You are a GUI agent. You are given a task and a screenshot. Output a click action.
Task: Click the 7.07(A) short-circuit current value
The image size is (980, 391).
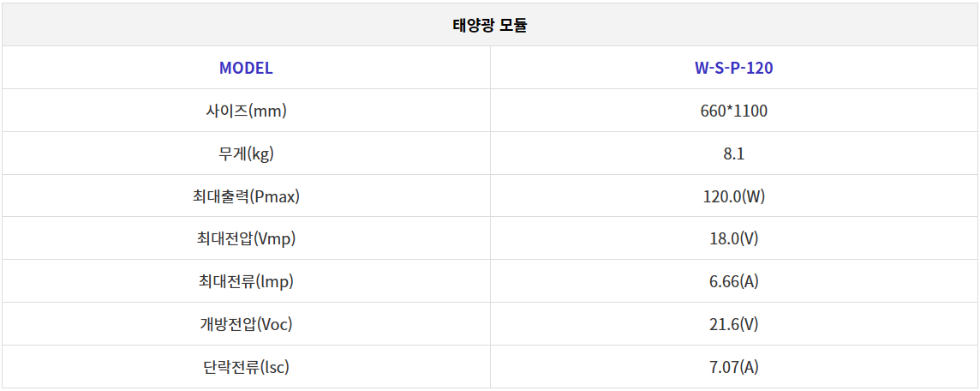point(734,367)
